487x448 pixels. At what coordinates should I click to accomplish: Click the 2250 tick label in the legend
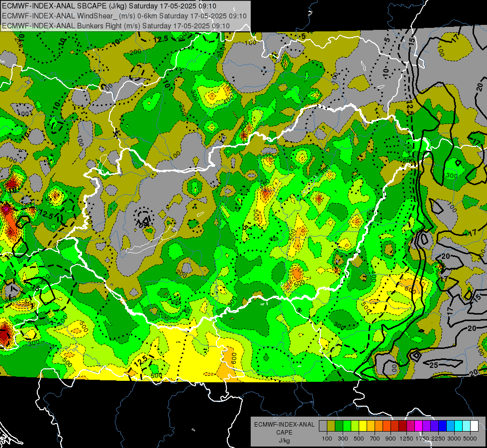coord(439,439)
